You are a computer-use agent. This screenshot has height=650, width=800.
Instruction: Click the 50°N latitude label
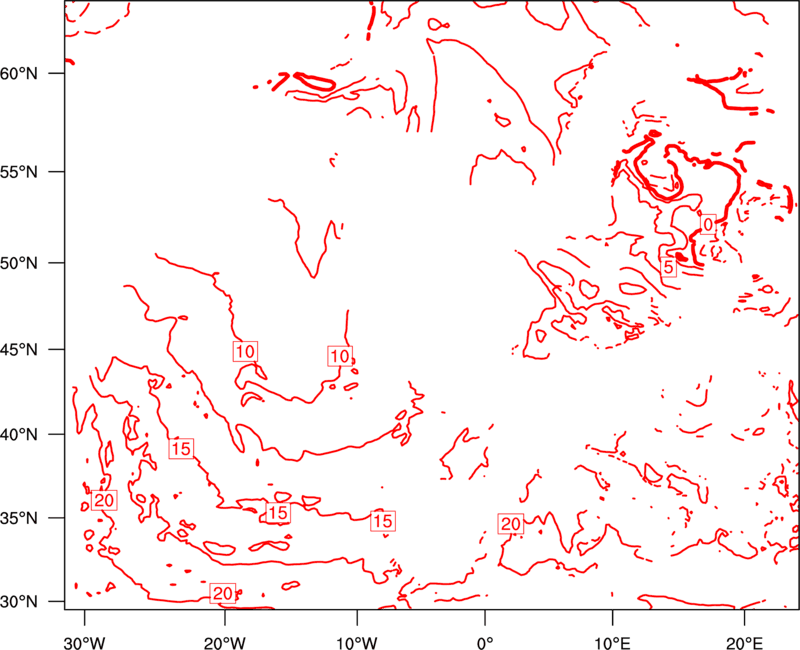pos(19,263)
